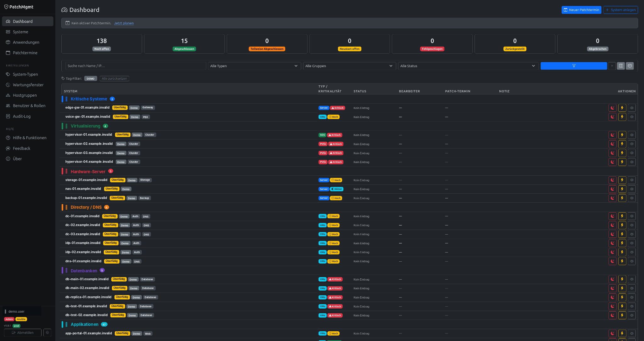Click the Noch offen stat card
This screenshot has height=341, width=644.
tap(102, 44)
